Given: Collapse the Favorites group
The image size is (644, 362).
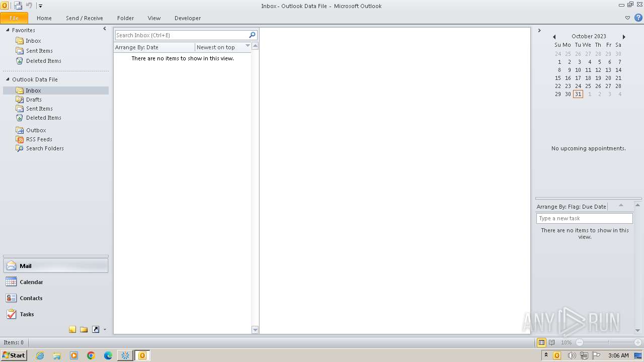Looking at the screenshot, I should click(x=8, y=30).
